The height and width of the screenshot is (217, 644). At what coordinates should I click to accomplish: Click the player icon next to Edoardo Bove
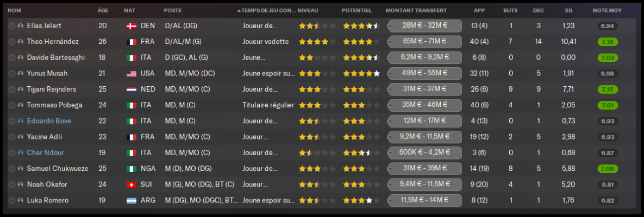point(21,121)
